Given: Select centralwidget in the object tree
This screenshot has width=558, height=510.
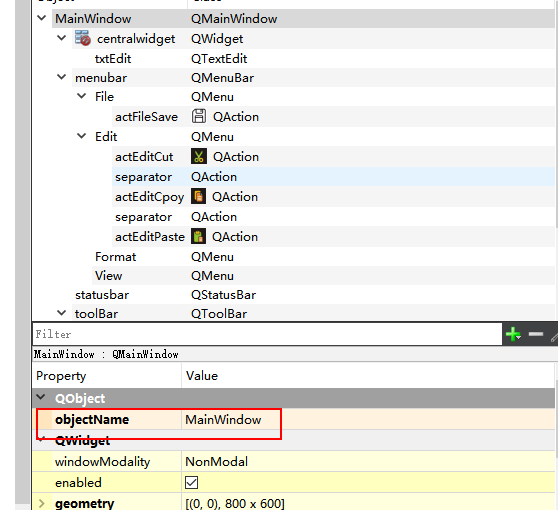Looking at the screenshot, I should (136, 38).
